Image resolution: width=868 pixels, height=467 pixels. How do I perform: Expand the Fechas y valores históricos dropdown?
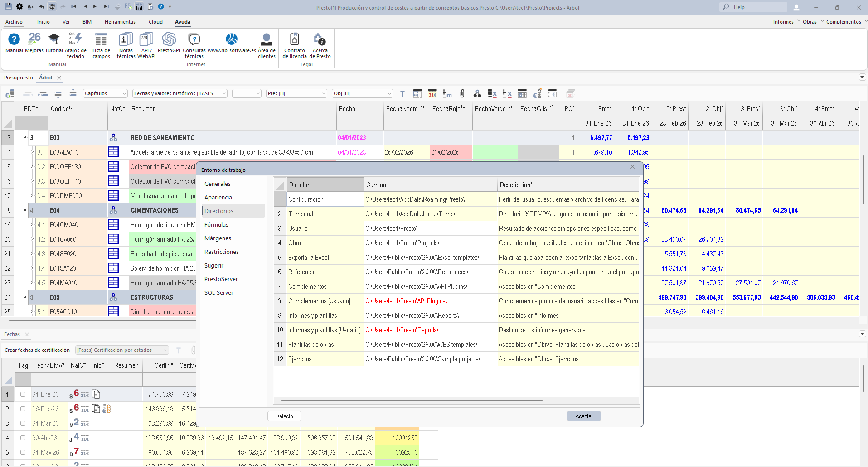tap(179, 93)
